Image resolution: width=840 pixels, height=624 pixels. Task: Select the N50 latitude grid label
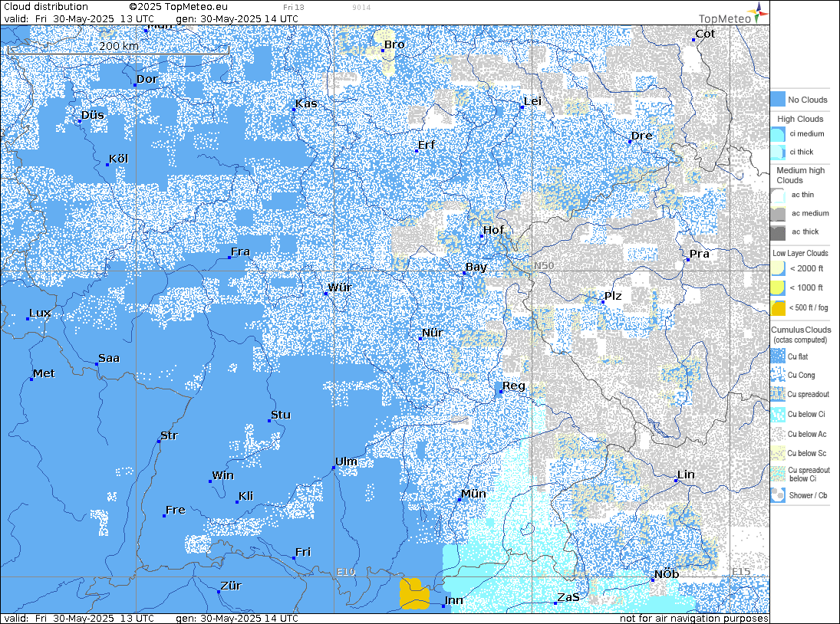tap(544, 265)
